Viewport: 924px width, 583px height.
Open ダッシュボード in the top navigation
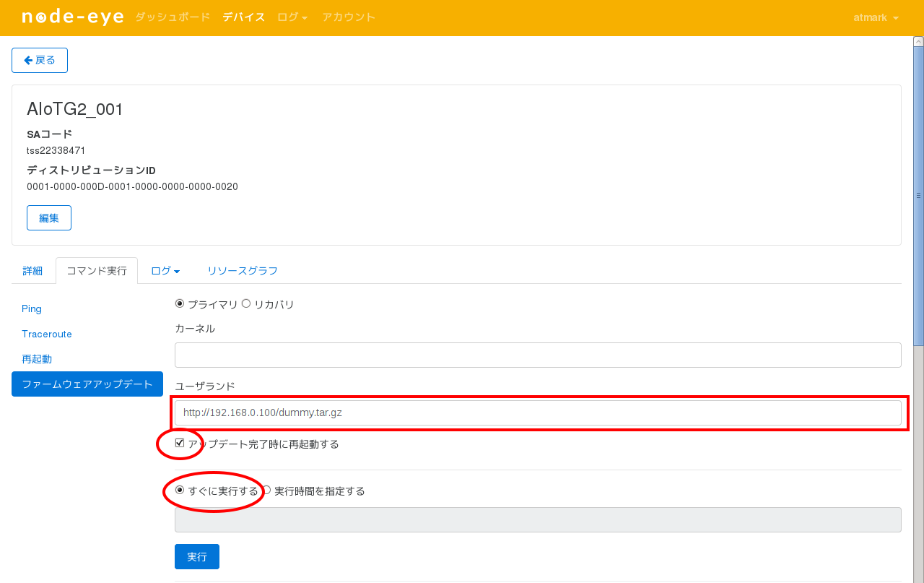[173, 17]
